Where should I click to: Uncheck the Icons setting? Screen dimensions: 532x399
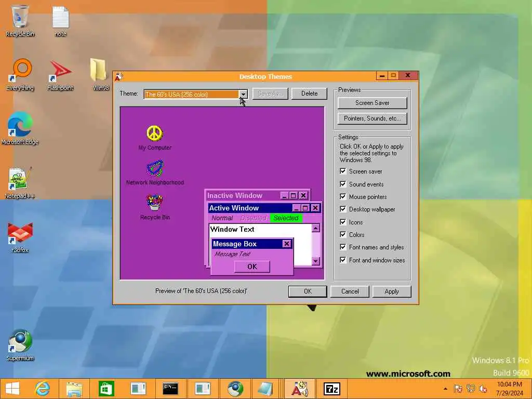(x=343, y=222)
